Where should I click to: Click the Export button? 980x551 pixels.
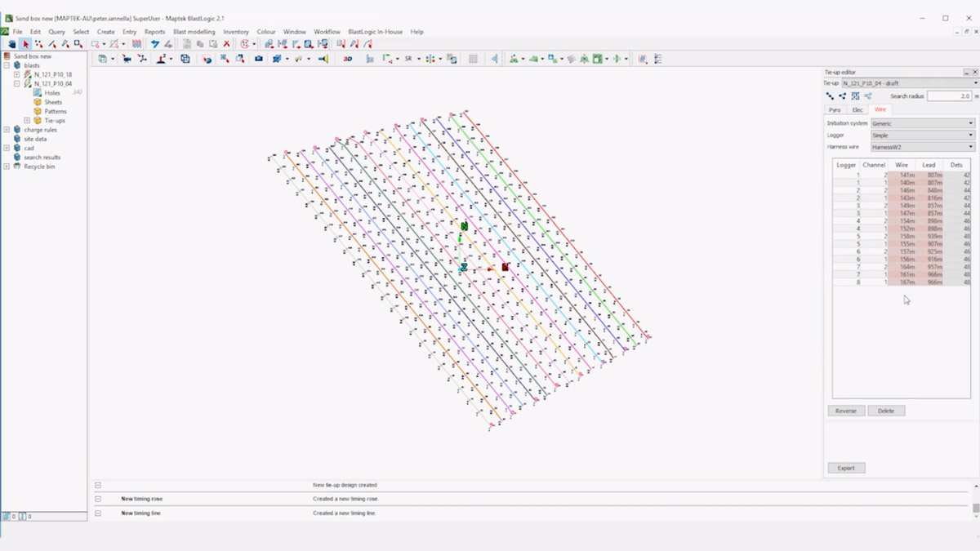click(846, 468)
